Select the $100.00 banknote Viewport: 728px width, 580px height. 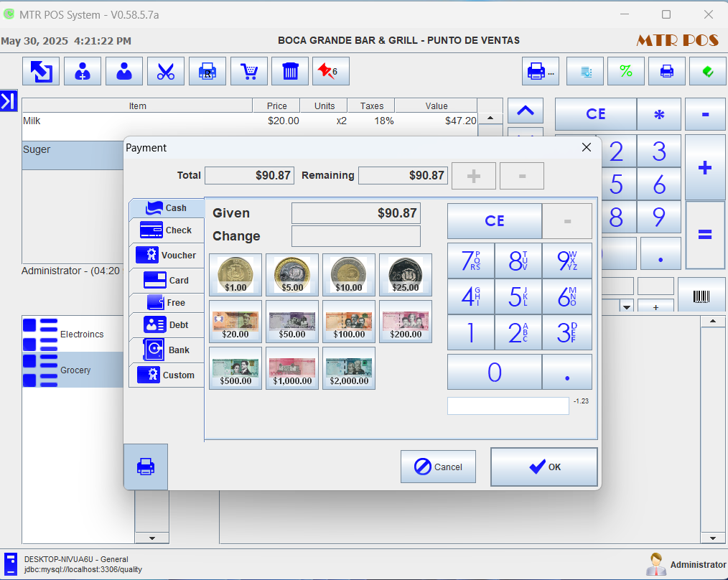(349, 322)
